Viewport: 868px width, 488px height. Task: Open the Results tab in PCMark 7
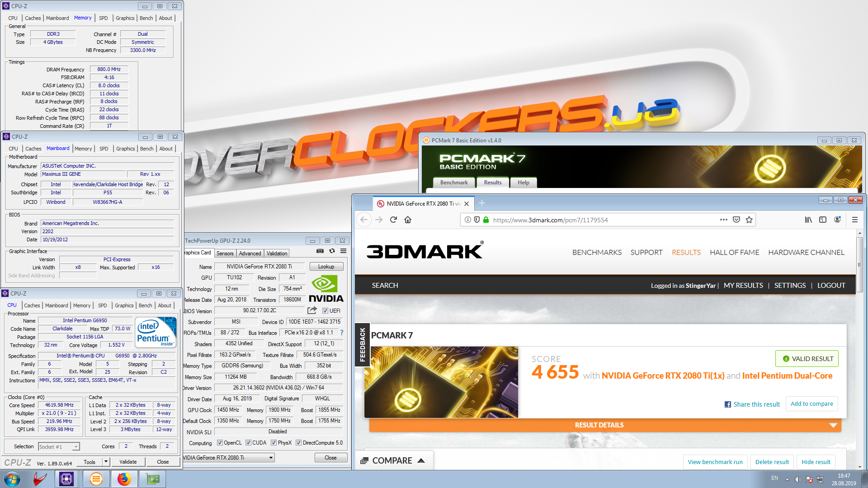[x=493, y=183]
